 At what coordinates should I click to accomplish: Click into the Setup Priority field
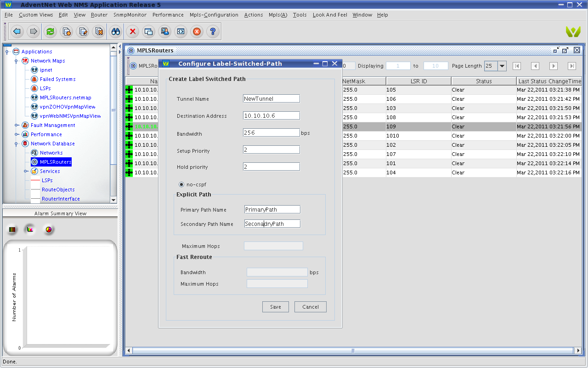coord(271,149)
